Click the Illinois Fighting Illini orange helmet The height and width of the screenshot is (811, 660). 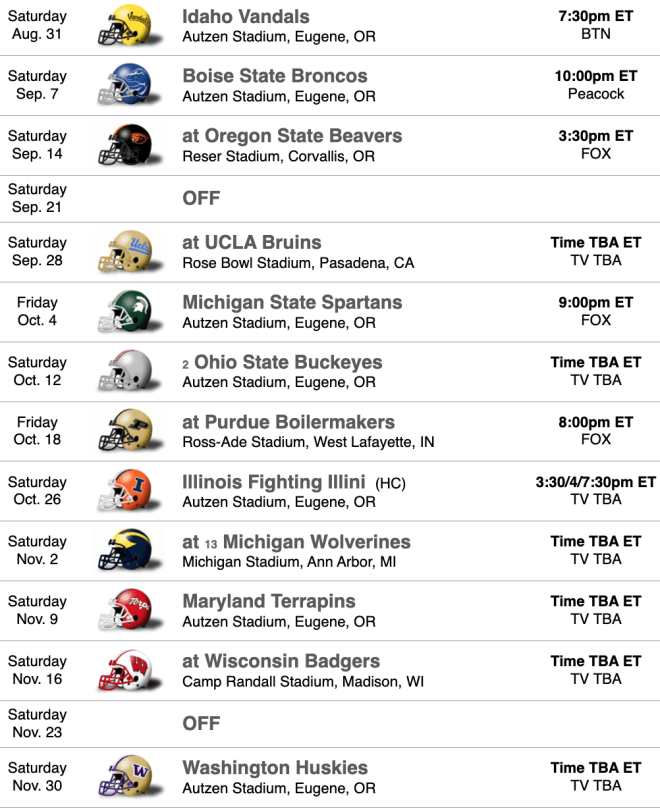pyautogui.click(x=130, y=490)
